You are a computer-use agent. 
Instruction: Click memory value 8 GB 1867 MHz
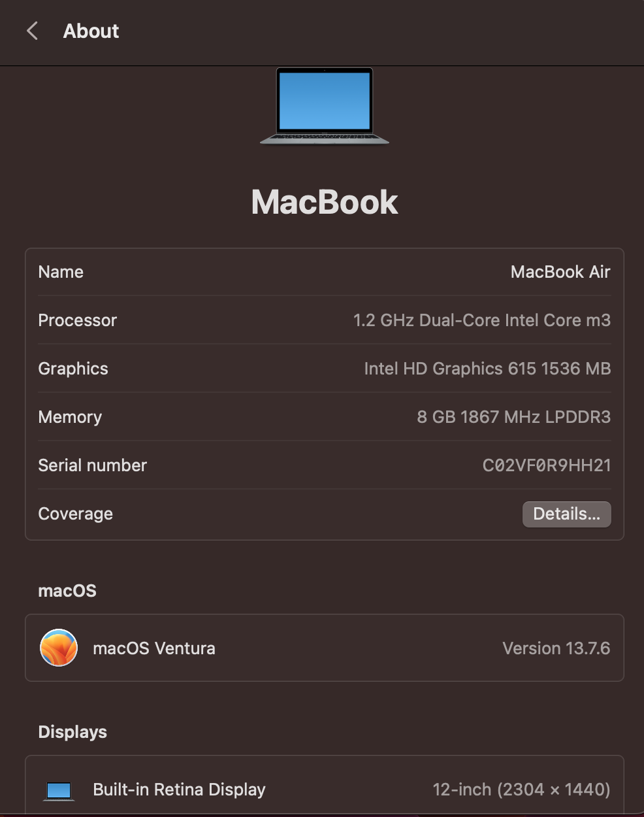pyautogui.click(x=514, y=417)
